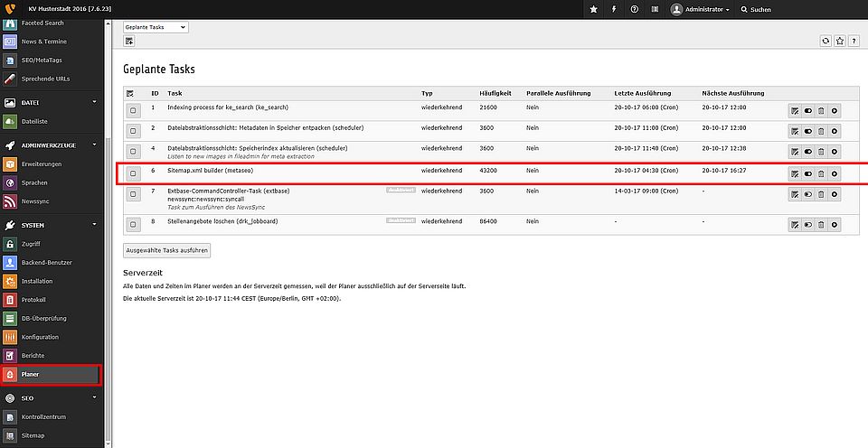Screen dimensions: 868x448
Task: Select checkbox for task ID 1
Action: [133, 110]
